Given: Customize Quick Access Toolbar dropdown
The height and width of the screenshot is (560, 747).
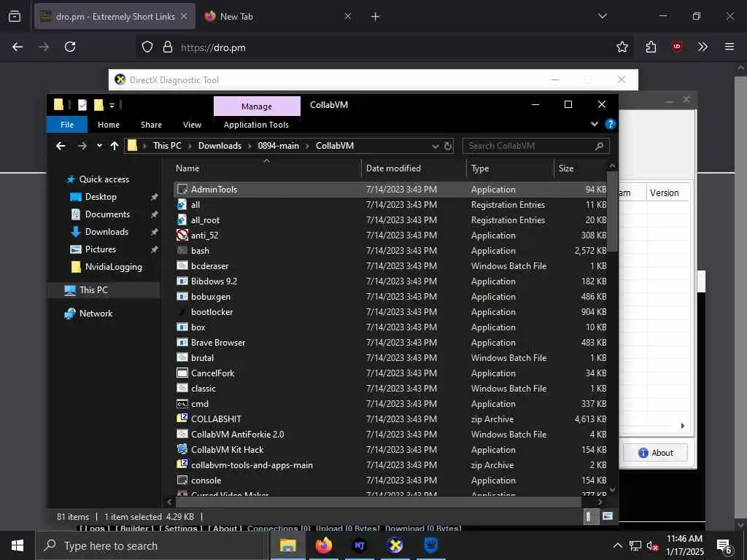Looking at the screenshot, I should tap(112, 105).
